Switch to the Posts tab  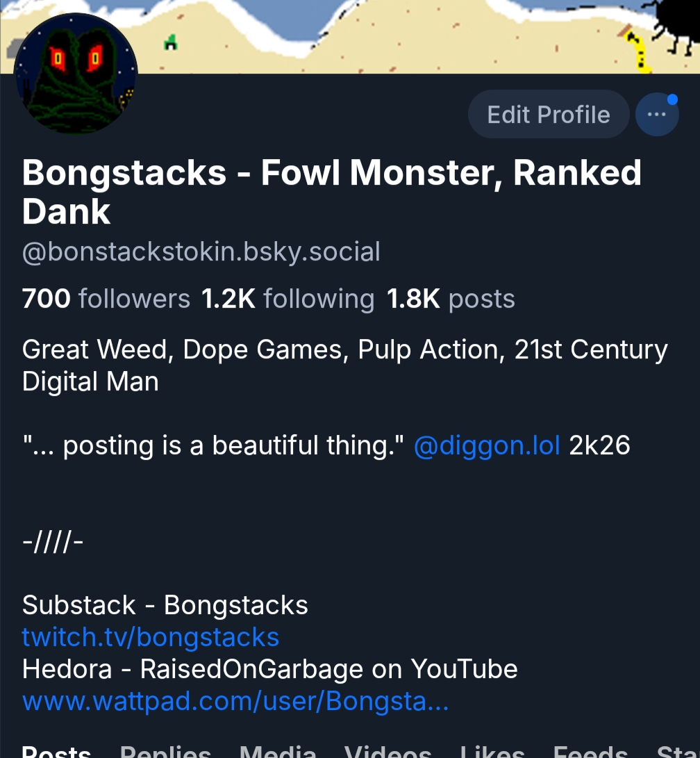[56, 752]
